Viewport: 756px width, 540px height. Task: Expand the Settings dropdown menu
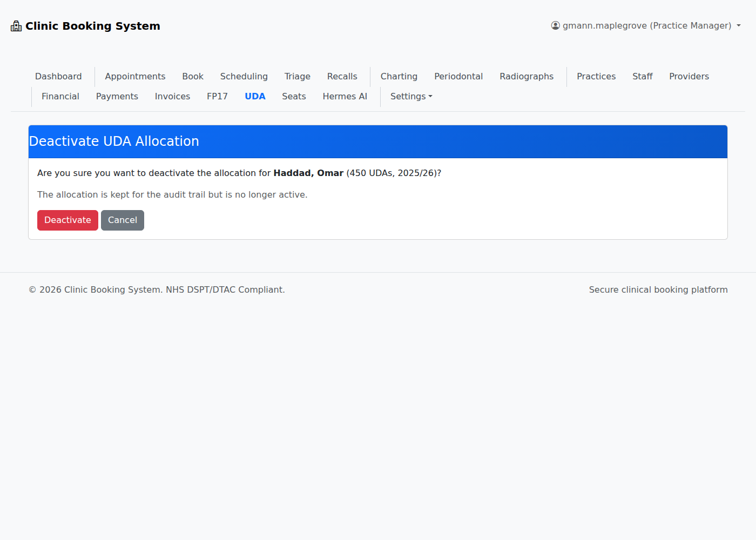(411, 96)
